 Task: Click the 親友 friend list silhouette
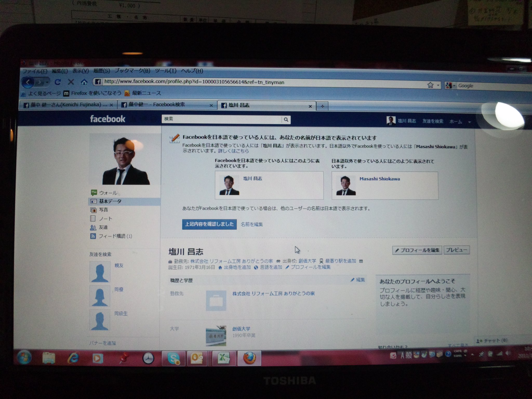[100, 272]
